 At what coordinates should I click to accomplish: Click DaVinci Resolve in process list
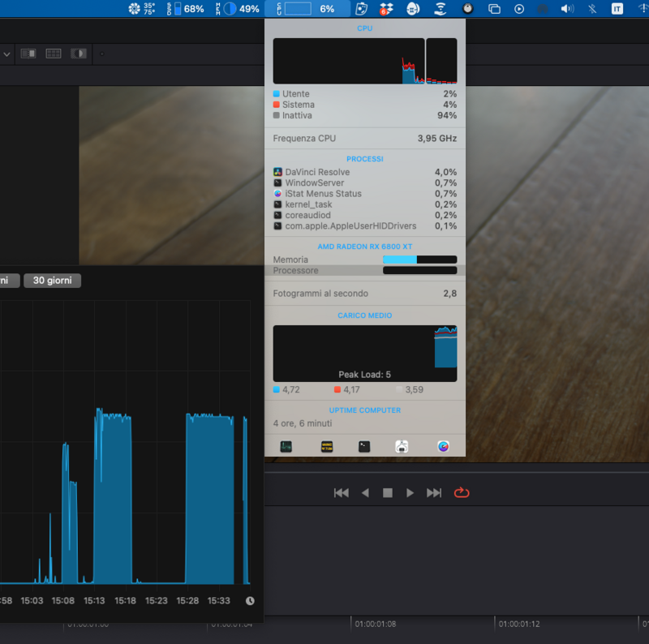coord(317,172)
